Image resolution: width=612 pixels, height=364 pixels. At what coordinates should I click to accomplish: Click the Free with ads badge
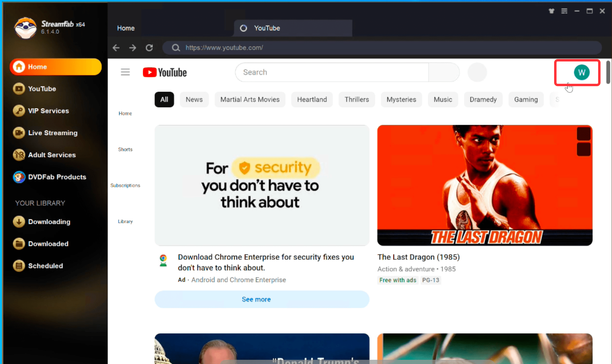(398, 280)
